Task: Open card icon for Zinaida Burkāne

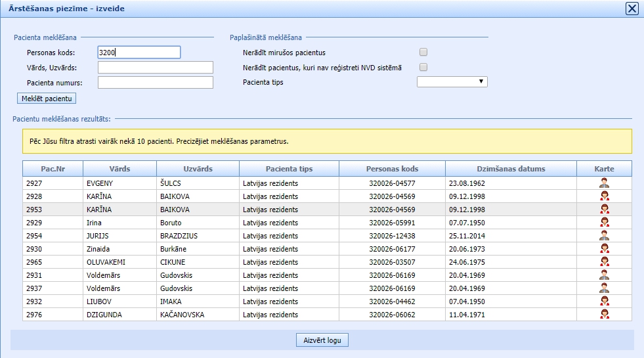Action: [x=604, y=249]
